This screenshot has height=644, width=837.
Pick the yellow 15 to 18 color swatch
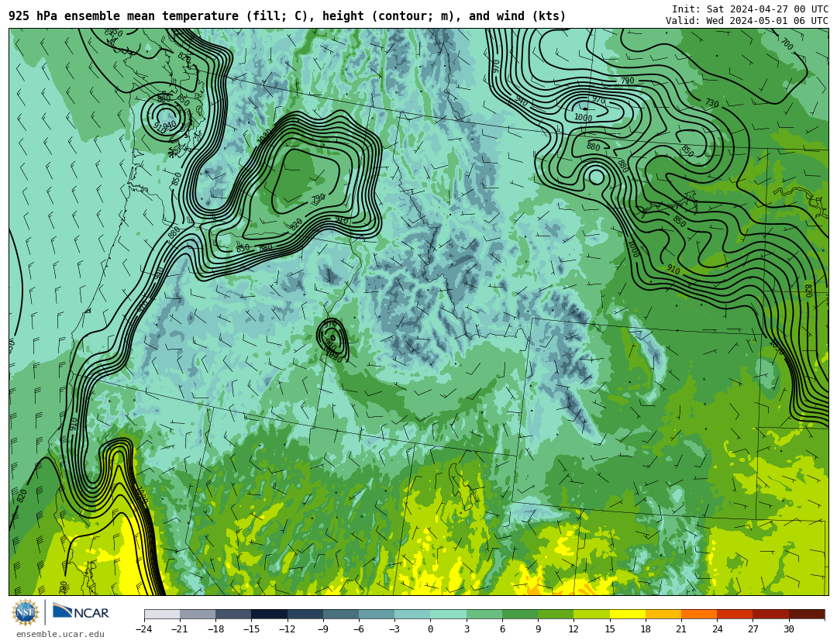628,614
